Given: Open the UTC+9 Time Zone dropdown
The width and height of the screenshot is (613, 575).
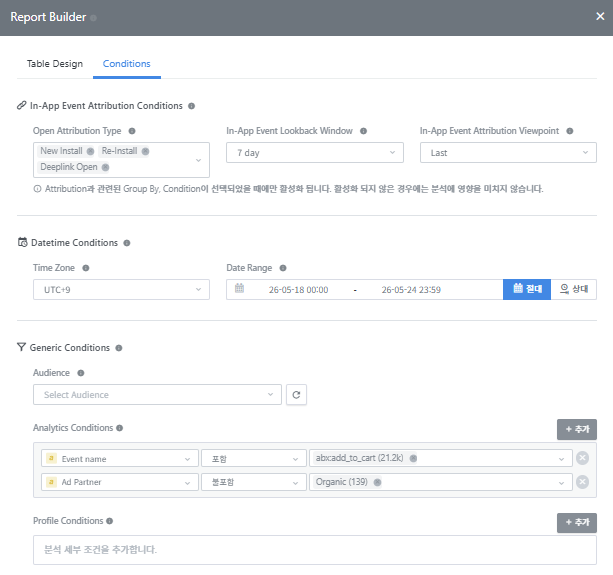Looking at the screenshot, I should click(x=121, y=289).
